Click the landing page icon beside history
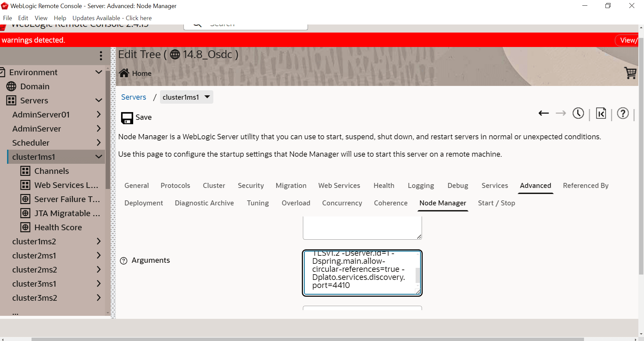The width and height of the screenshot is (644, 341). [601, 113]
